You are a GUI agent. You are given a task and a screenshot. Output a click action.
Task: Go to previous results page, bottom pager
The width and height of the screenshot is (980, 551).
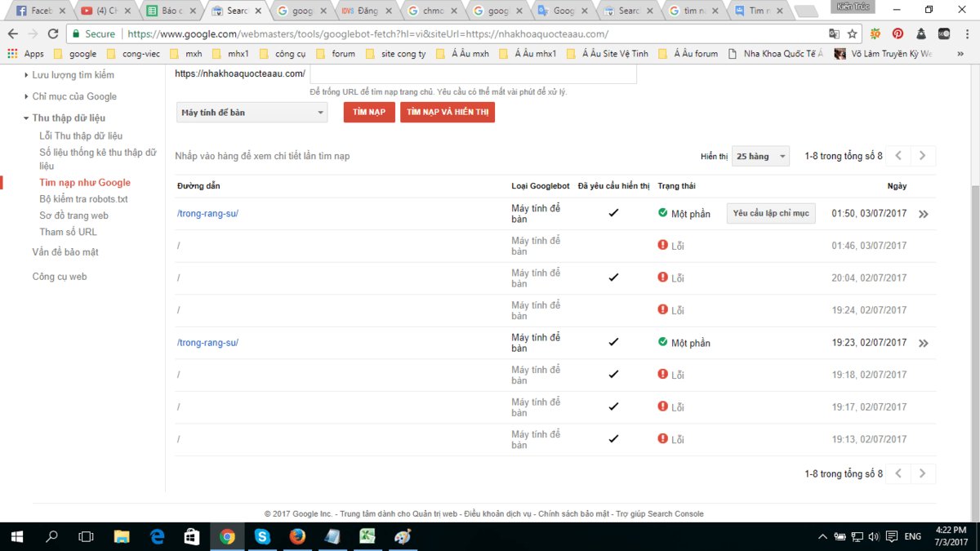(898, 473)
